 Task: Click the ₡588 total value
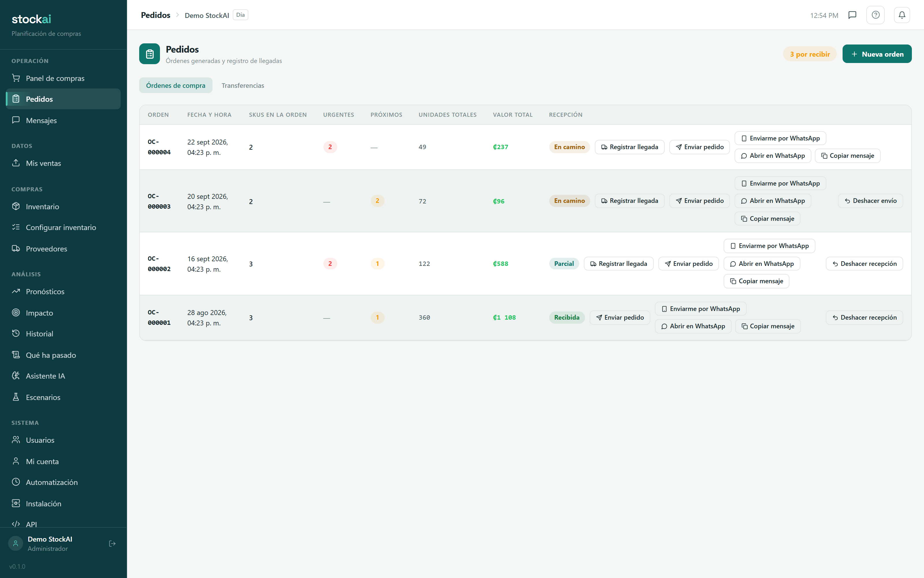pos(501,263)
